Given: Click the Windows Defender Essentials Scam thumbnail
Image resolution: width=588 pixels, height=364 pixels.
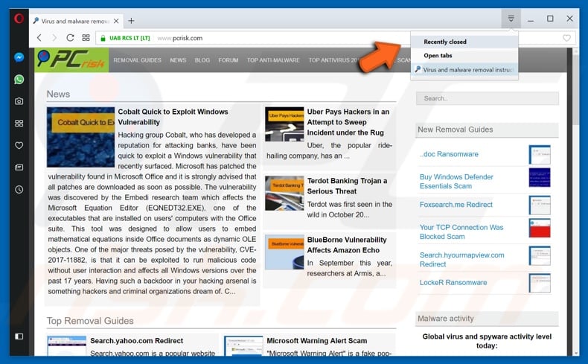Looking at the screenshot, I should click(x=540, y=177).
